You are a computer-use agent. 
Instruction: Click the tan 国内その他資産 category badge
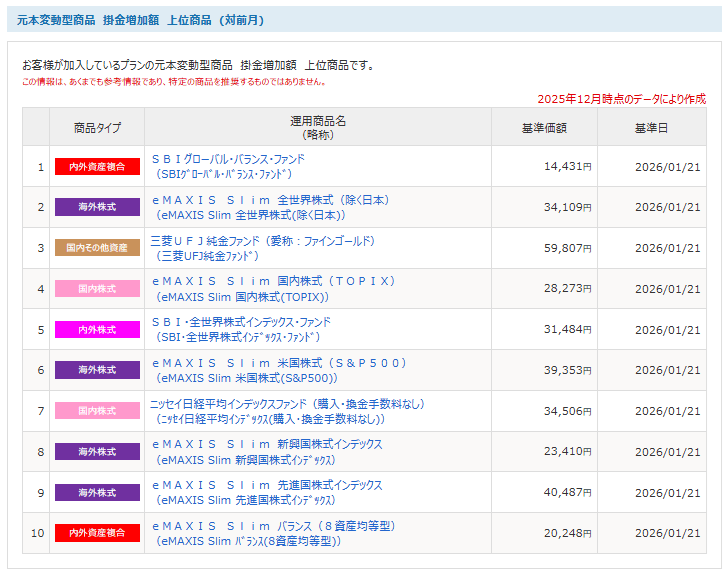97,248
